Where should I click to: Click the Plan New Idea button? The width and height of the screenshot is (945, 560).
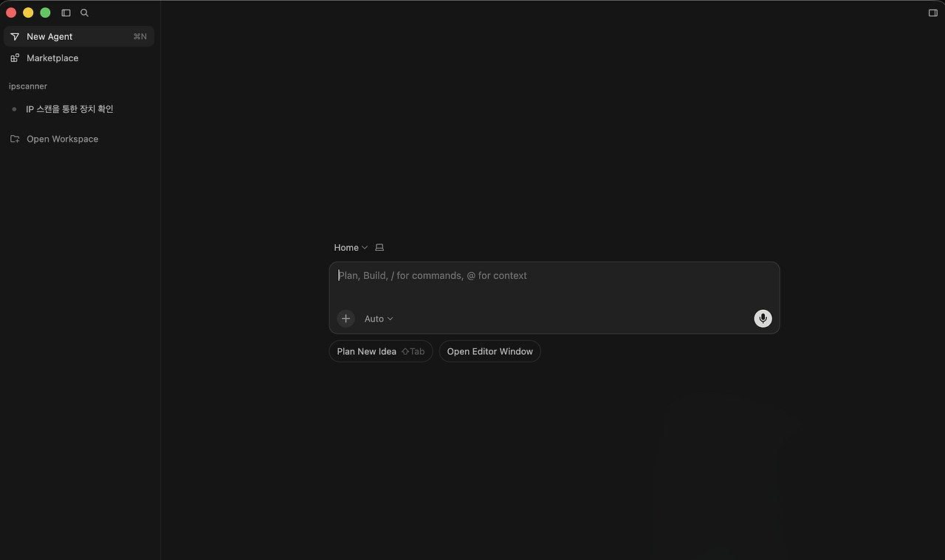pos(380,351)
